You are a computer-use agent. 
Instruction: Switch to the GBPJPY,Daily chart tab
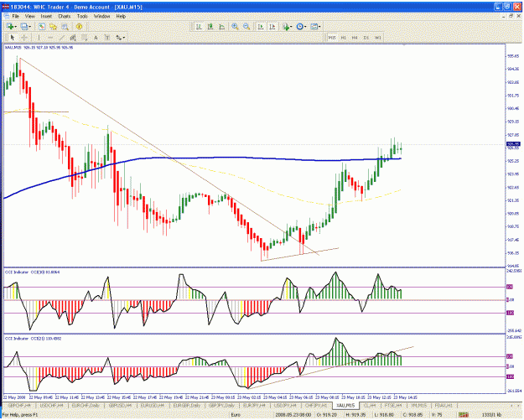coord(221,405)
